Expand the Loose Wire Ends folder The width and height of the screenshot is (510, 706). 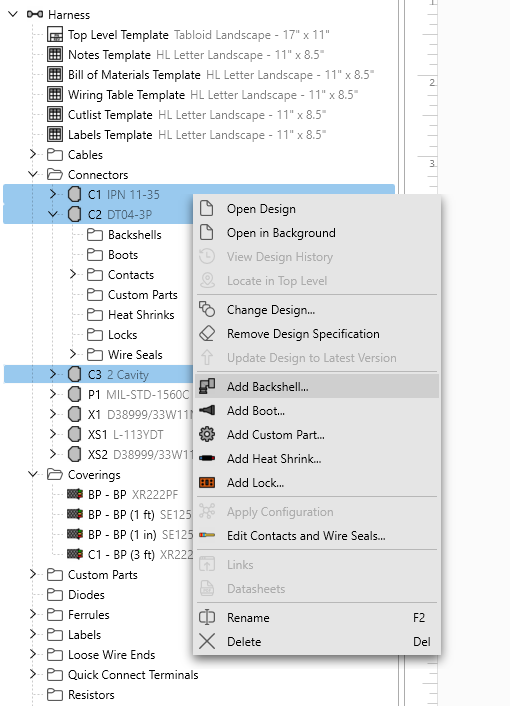33,654
